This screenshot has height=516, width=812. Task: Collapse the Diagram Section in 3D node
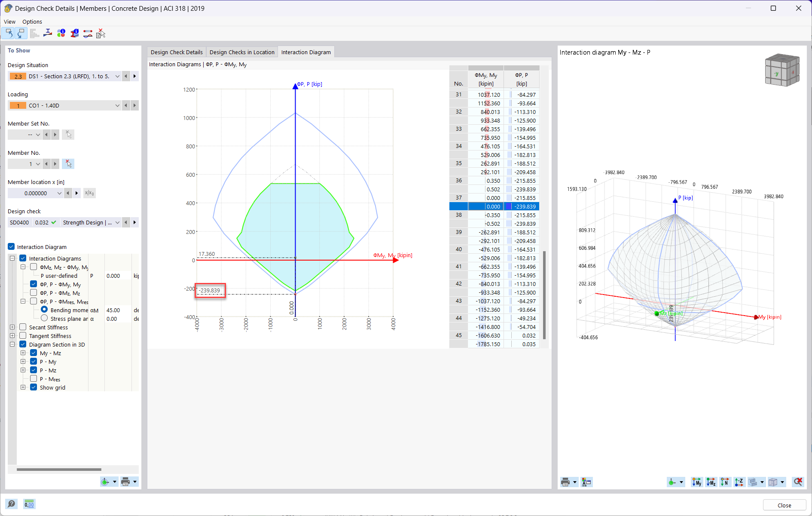tap(12, 344)
